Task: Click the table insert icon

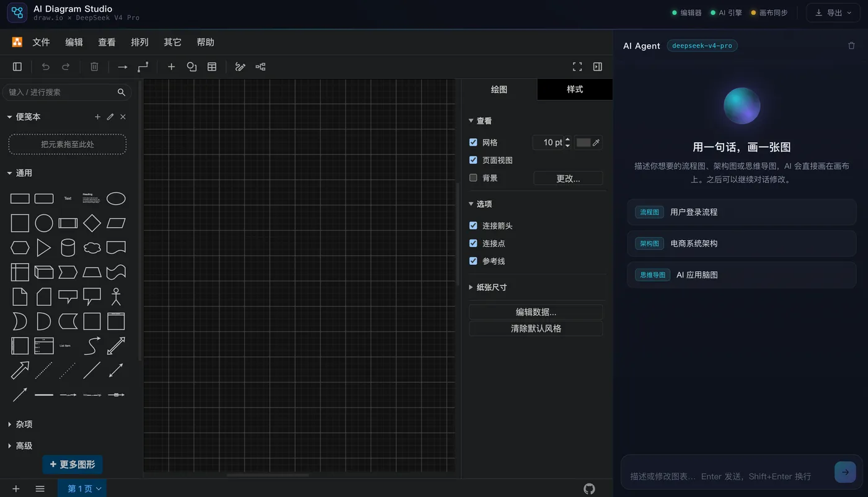Action: click(212, 66)
